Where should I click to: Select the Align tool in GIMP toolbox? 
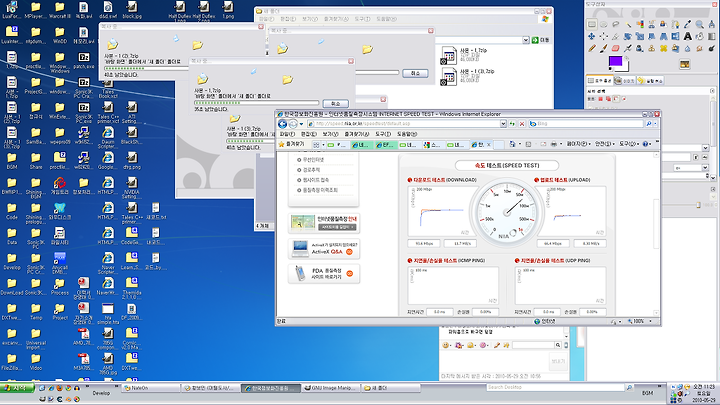[603, 36]
